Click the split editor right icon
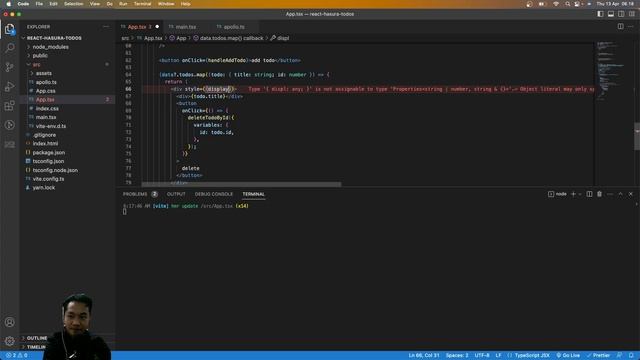 (x=620, y=27)
